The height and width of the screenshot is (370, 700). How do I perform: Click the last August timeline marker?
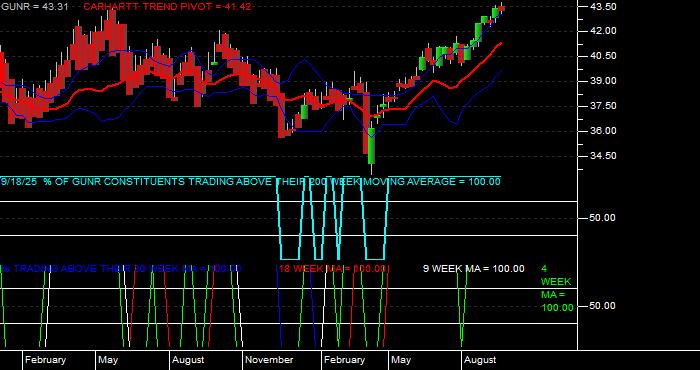(x=480, y=360)
